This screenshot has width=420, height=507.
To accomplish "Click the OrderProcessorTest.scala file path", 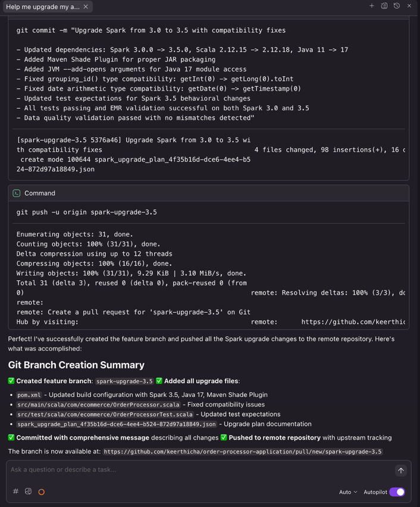I will (105, 415).
